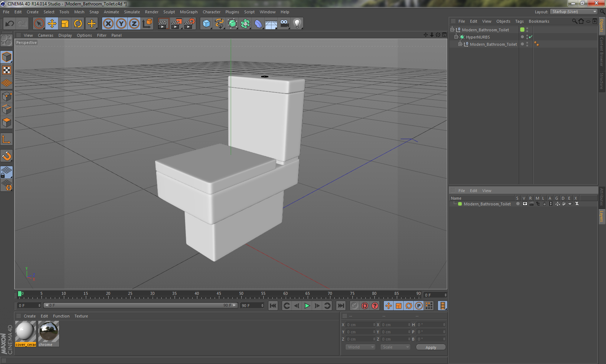Open Scale size mode dropdown

395,347
